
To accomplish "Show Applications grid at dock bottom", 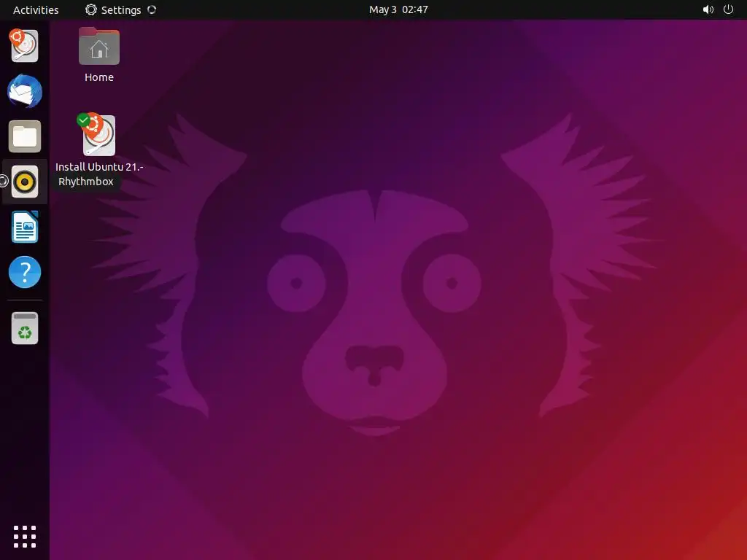I will [x=25, y=537].
